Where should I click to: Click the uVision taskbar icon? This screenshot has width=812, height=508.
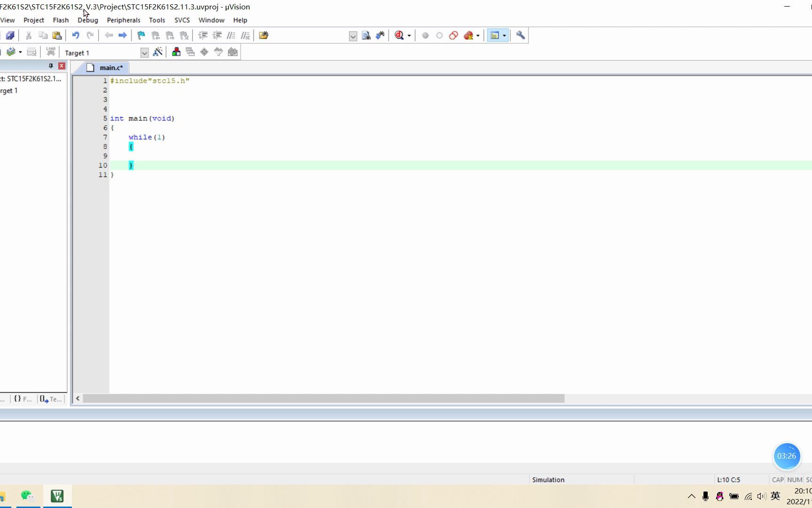pos(57,496)
